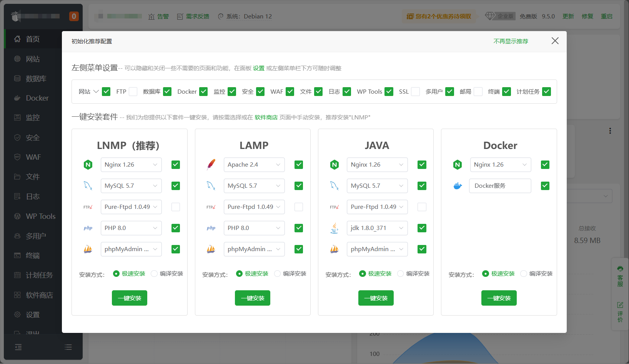Open the Nginx 1.26 version dropdown in LNMP

(131, 165)
